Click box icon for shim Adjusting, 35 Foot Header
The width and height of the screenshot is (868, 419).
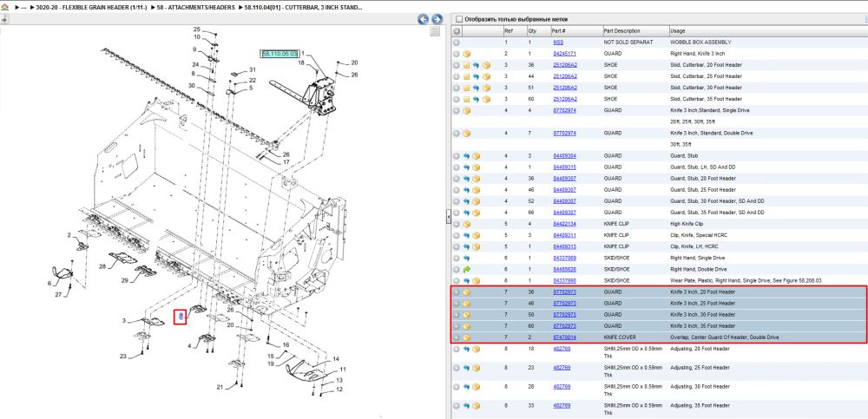click(x=476, y=406)
